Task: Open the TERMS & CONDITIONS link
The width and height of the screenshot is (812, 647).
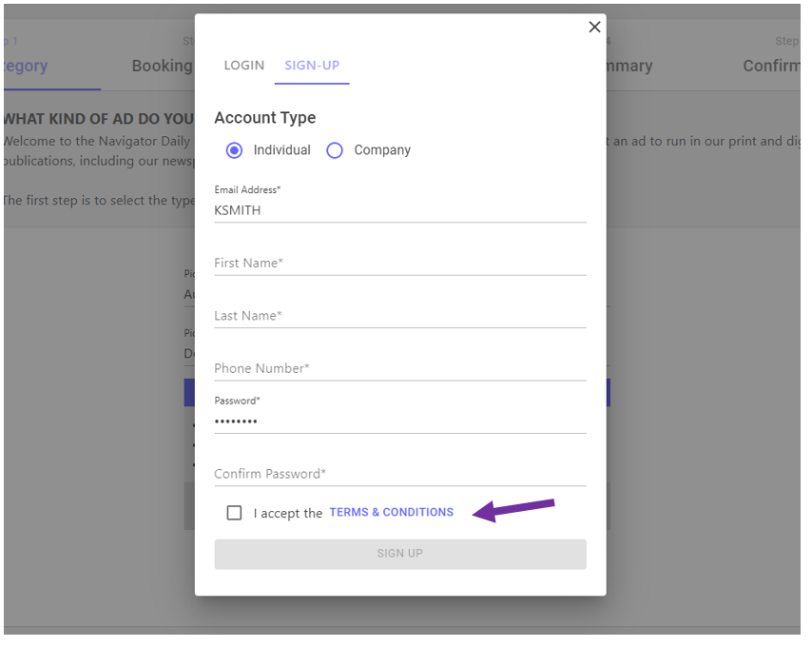Action: (x=391, y=513)
